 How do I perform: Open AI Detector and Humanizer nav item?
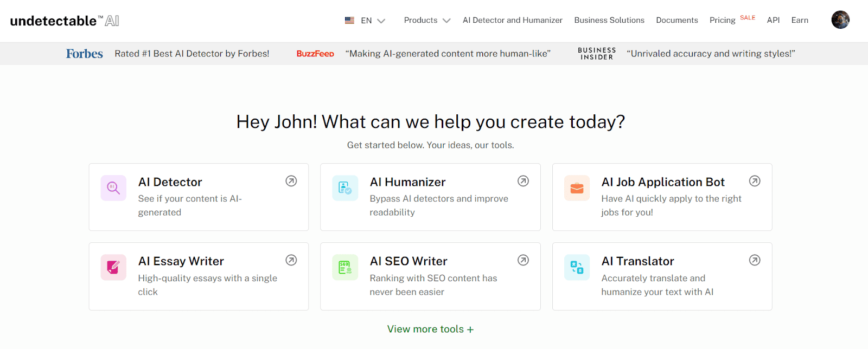[x=512, y=20]
